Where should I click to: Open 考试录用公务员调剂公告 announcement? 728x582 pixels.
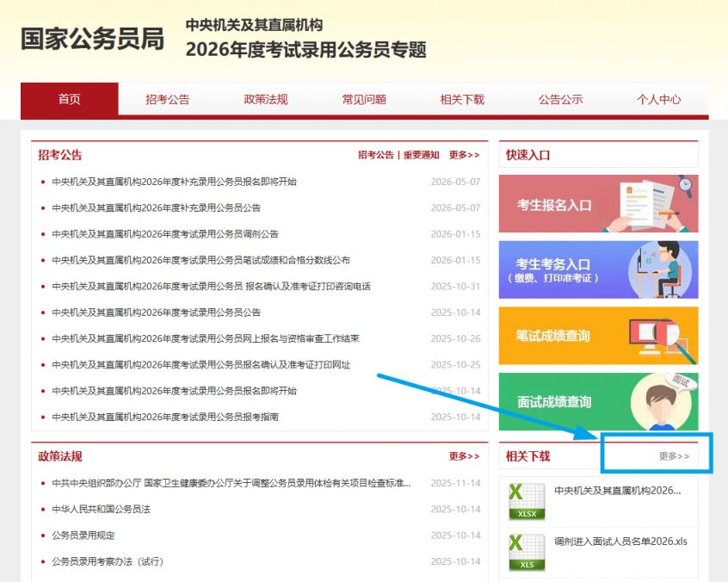coord(165,233)
